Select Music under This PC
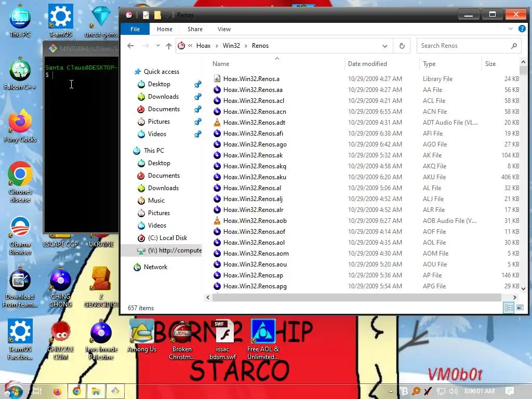 click(x=156, y=201)
